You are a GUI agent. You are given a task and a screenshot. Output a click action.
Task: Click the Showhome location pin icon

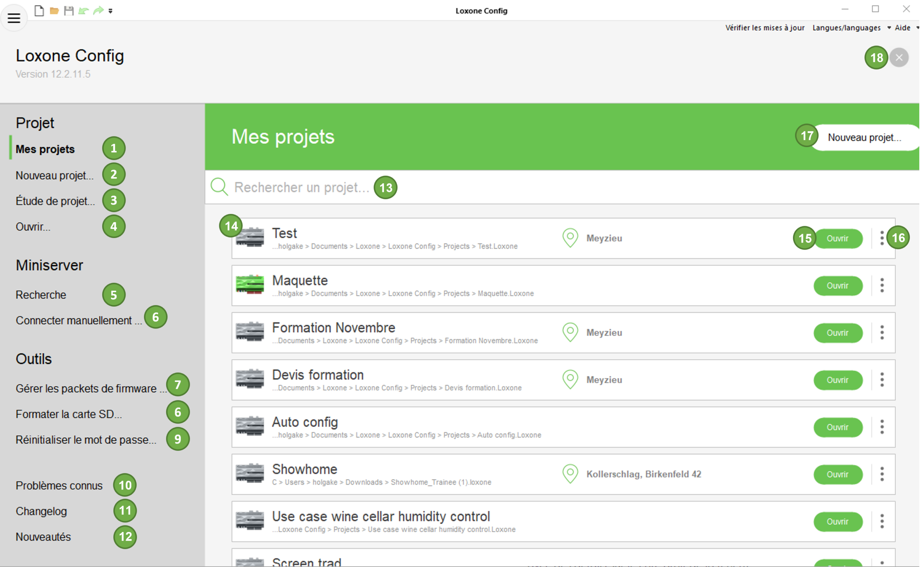pos(570,474)
